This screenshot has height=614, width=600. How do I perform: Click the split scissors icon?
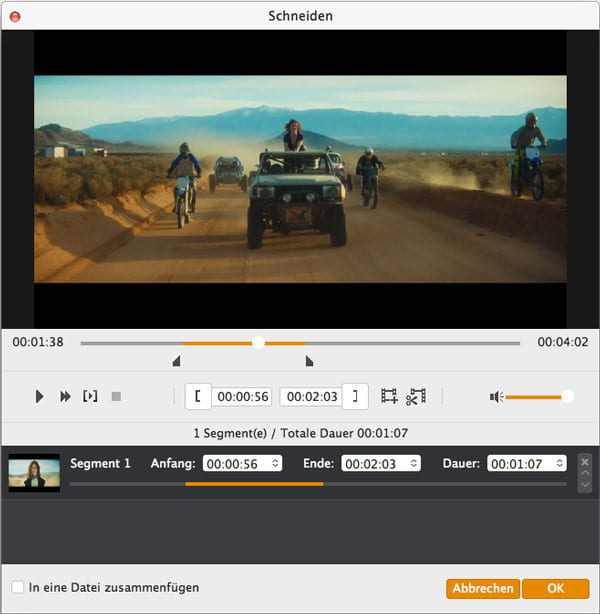tap(416, 397)
